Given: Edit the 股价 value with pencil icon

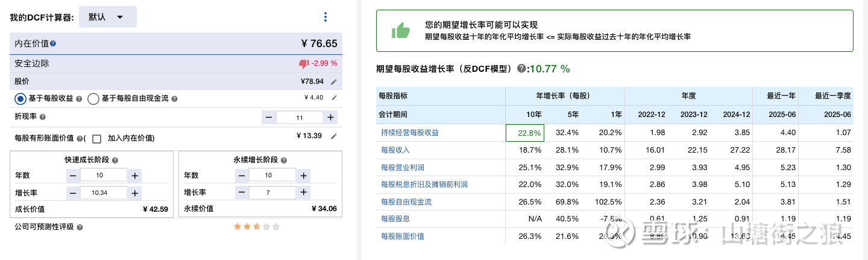Looking at the screenshot, I should pos(333,81).
